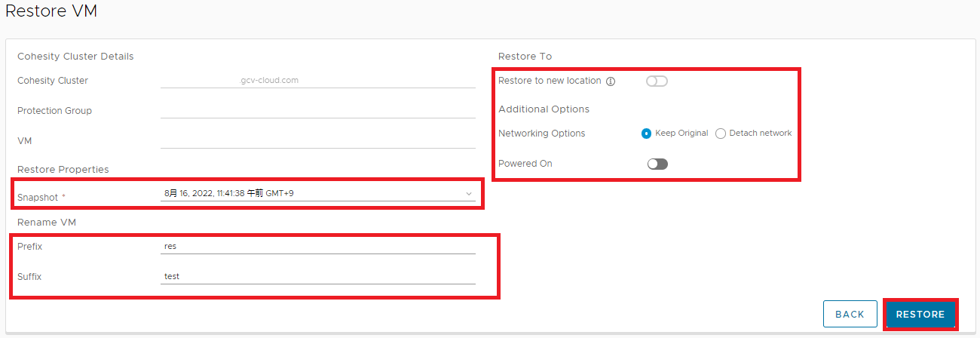Focus the Prefix input field containing res
Image resolution: width=980 pixels, height=338 pixels.
(318, 246)
